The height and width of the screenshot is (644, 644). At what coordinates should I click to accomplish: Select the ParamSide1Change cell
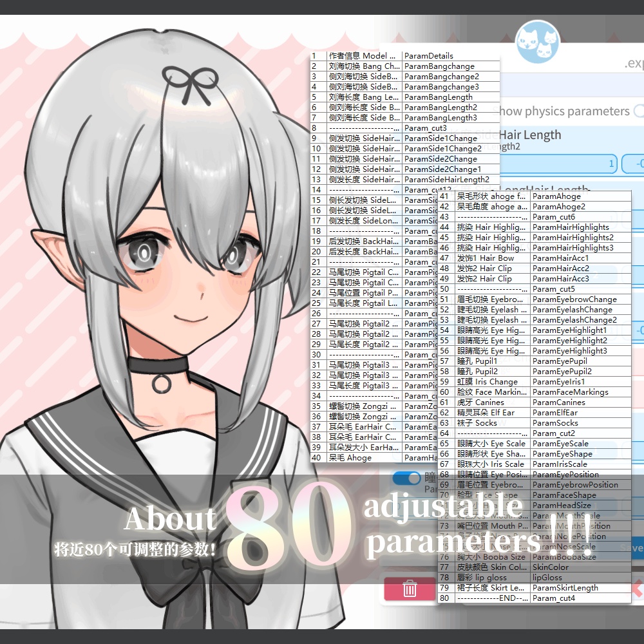point(451,138)
